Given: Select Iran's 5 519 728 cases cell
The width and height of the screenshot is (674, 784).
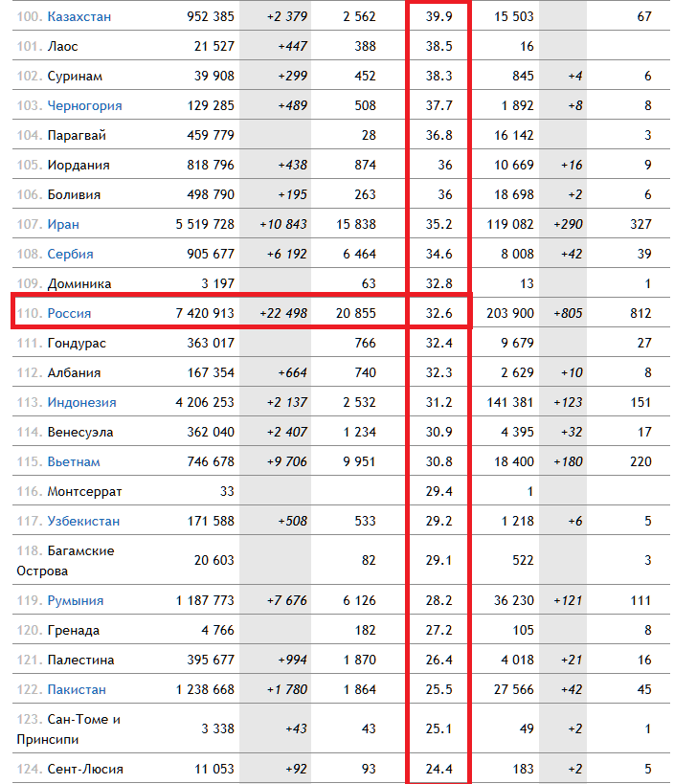Looking at the screenshot, I should [x=204, y=224].
